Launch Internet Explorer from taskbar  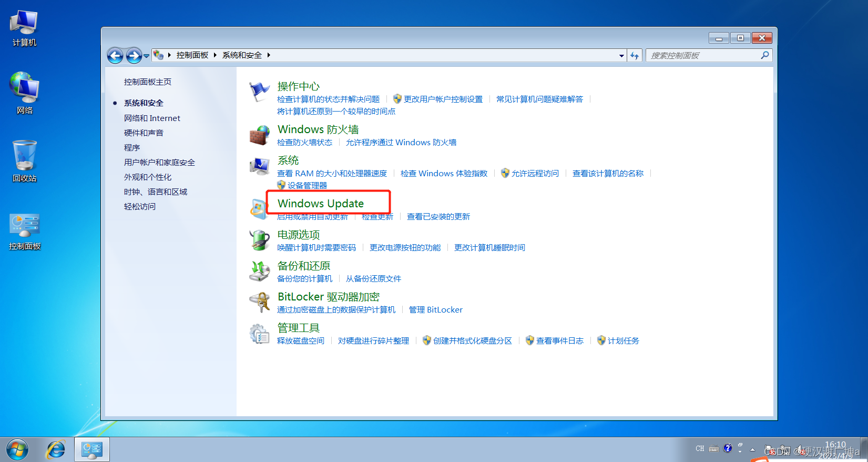(x=56, y=449)
